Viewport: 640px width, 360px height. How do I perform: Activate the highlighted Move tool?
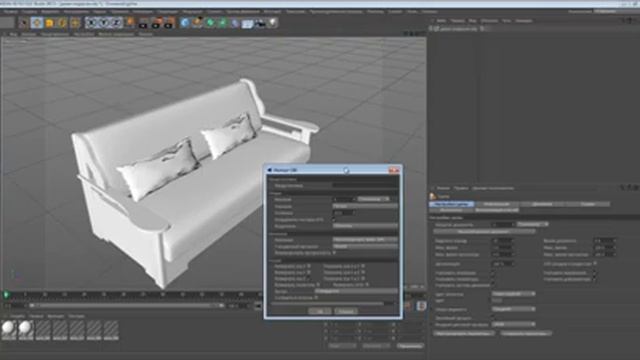click(37, 23)
